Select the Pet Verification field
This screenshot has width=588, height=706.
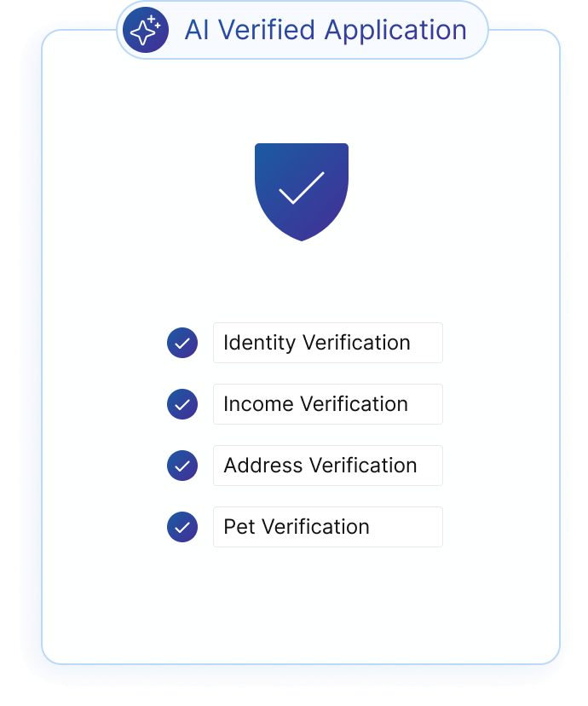327,527
